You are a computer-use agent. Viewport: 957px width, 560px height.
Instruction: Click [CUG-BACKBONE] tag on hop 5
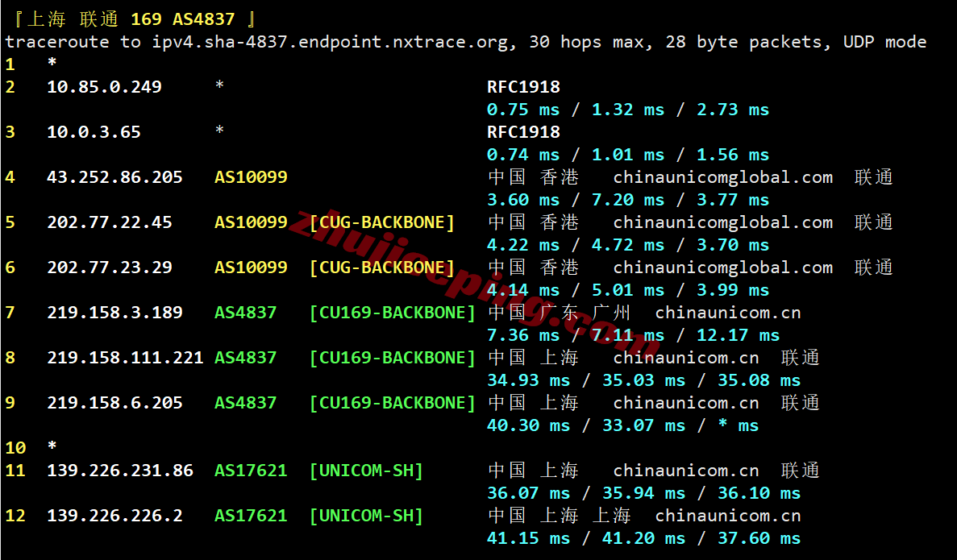(x=382, y=222)
